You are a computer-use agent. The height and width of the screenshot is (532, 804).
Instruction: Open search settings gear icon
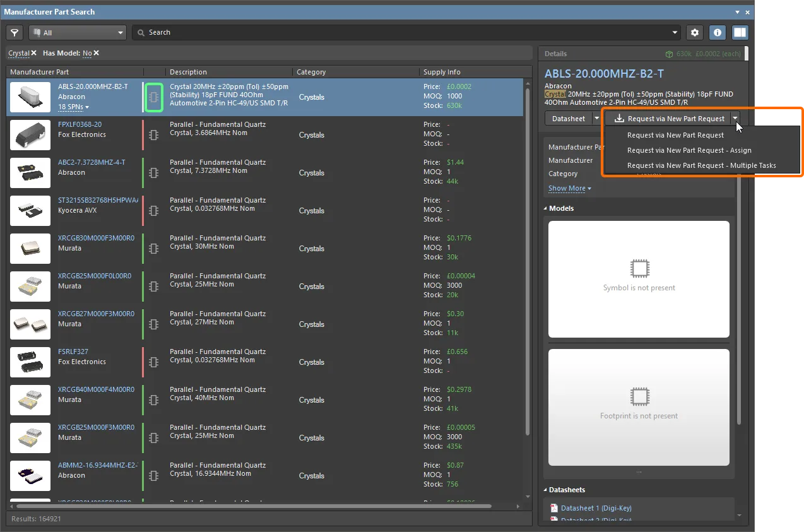click(x=695, y=33)
